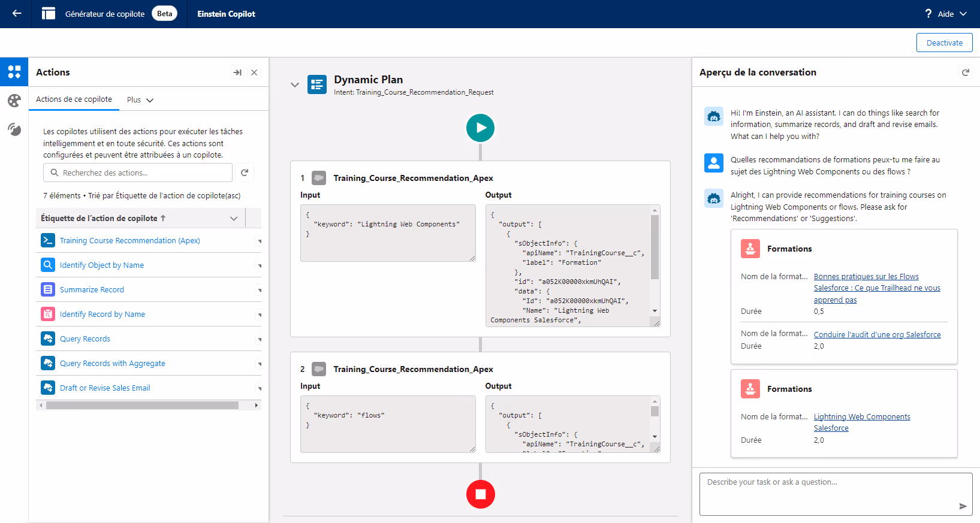Click the green play start node
Viewport: 980px width, 523px height.
(481, 128)
